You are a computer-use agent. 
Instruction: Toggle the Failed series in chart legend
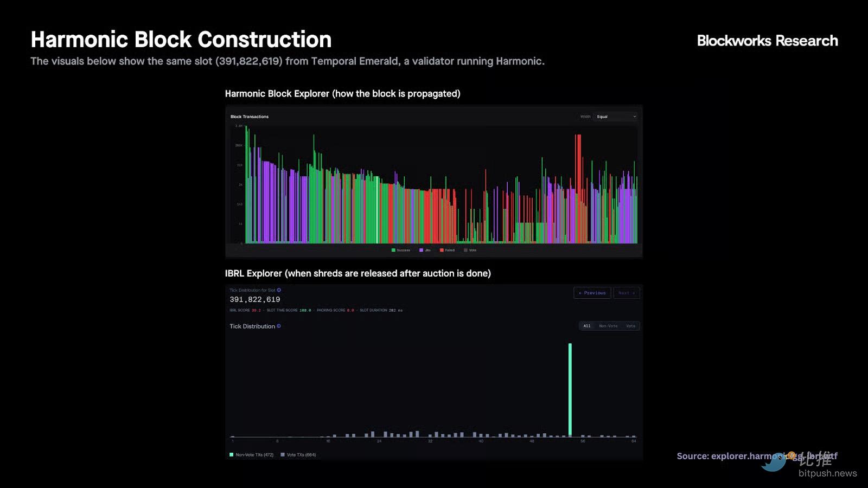tap(447, 250)
